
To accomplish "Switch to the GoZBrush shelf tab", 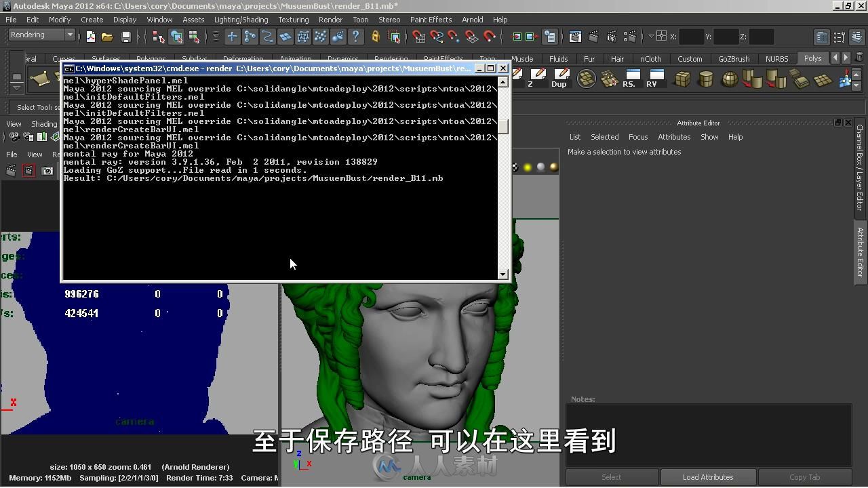I will (x=734, y=59).
